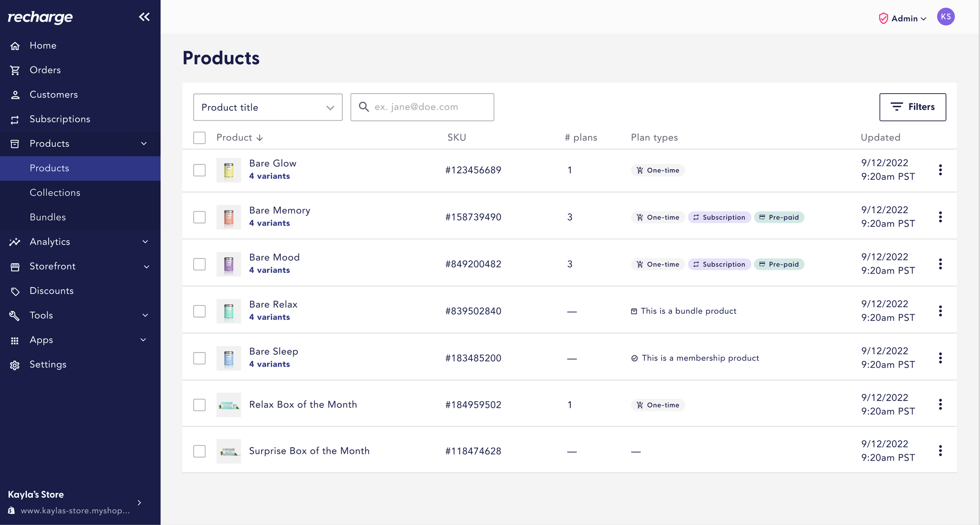The width and height of the screenshot is (980, 525).
Task: Open kebab menu for Bare Glow row
Action: pos(940,170)
